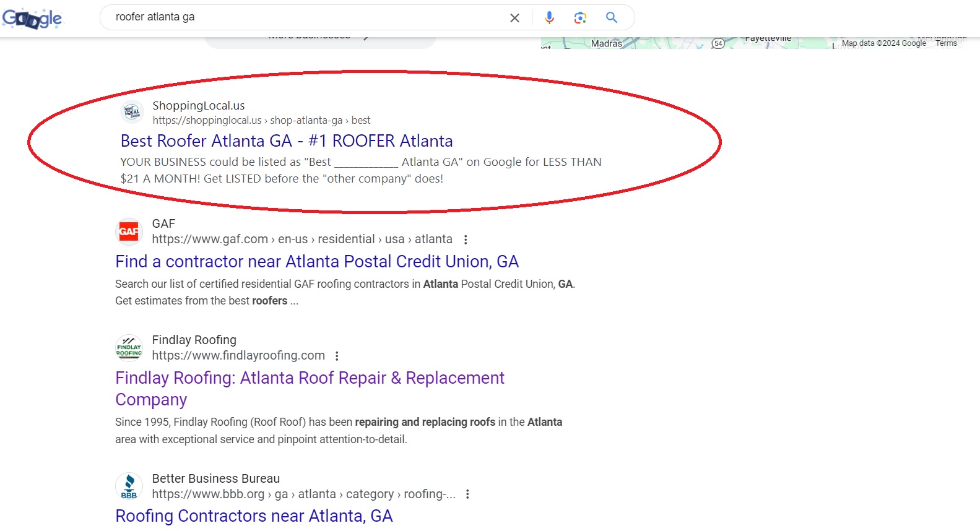Click the Better Business Bureau favicon

(129, 486)
